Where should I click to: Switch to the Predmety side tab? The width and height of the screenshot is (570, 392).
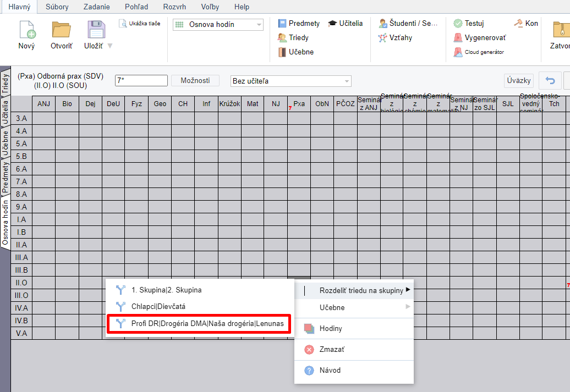(x=5, y=178)
